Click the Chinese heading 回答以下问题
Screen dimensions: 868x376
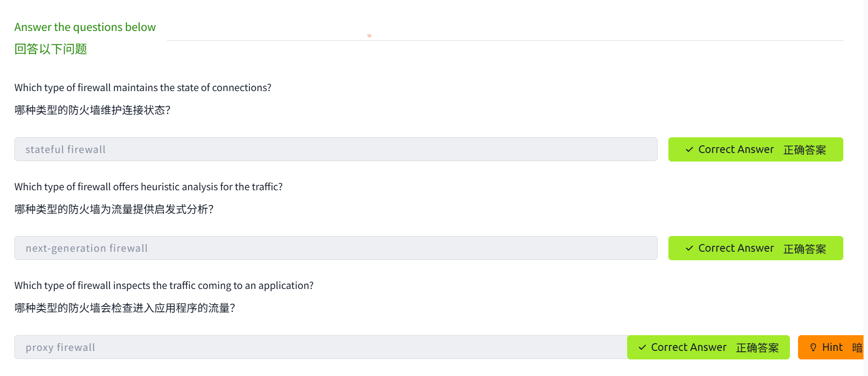(x=51, y=49)
